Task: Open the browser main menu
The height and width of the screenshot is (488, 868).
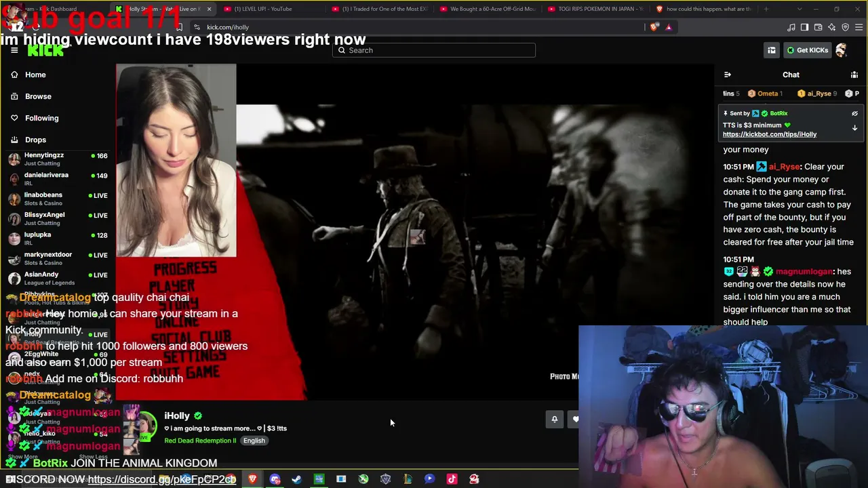Action: [859, 27]
